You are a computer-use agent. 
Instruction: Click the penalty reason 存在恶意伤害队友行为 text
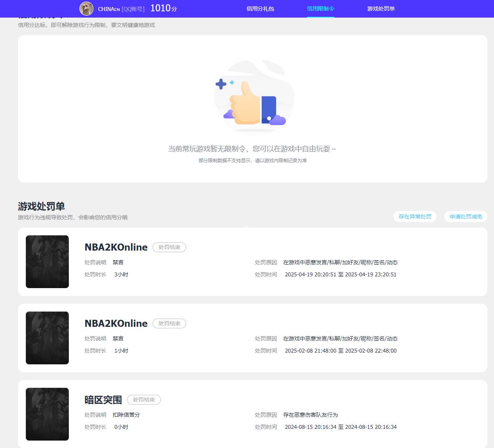[310, 415]
